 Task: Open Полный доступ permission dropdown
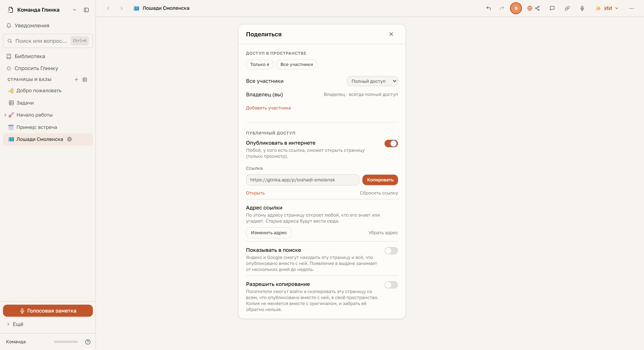point(372,81)
